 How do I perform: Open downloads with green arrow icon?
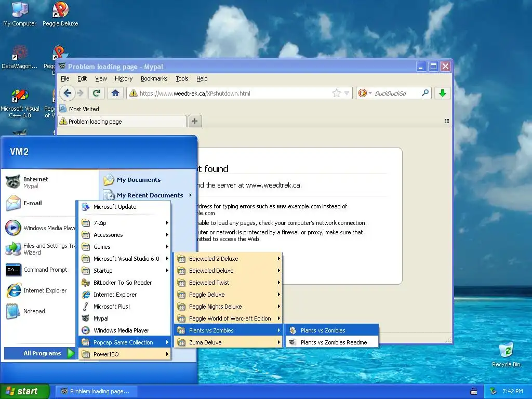pyautogui.click(x=443, y=93)
